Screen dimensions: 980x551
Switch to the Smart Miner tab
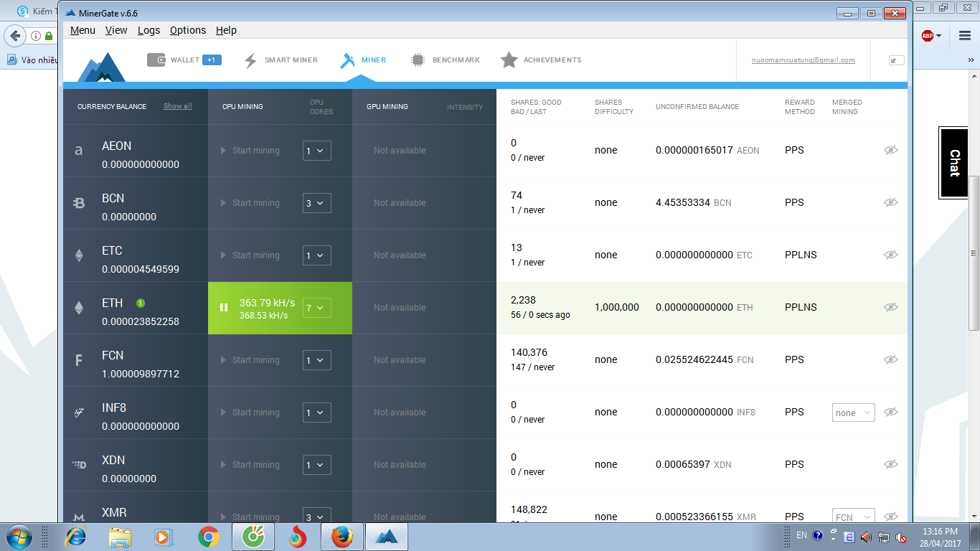point(281,60)
